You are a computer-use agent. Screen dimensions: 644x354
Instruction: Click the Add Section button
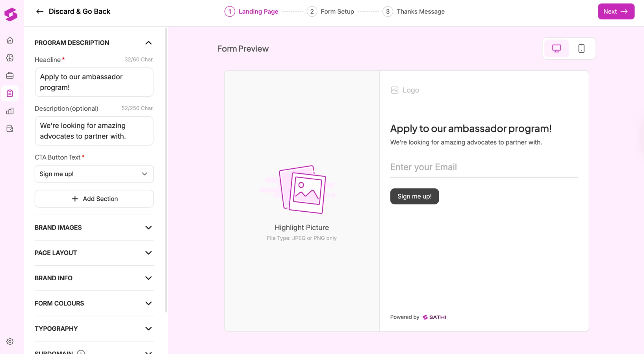point(94,199)
